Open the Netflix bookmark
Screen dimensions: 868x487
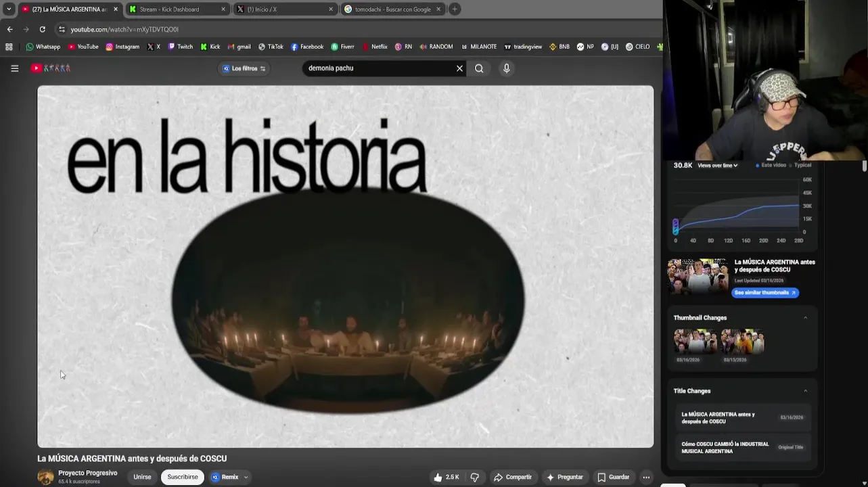[x=374, y=47]
